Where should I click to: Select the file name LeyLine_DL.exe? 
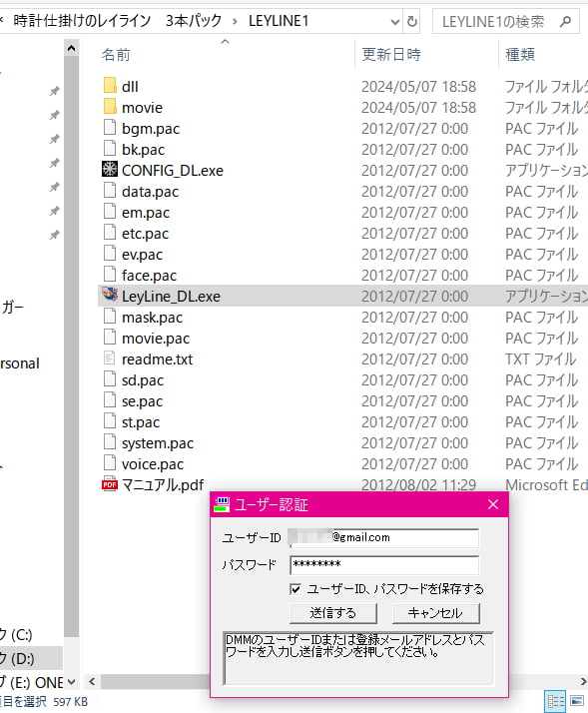(x=171, y=297)
